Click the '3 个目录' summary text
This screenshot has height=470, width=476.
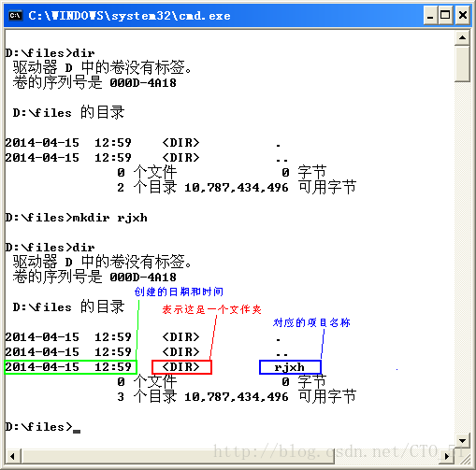click(x=147, y=397)
